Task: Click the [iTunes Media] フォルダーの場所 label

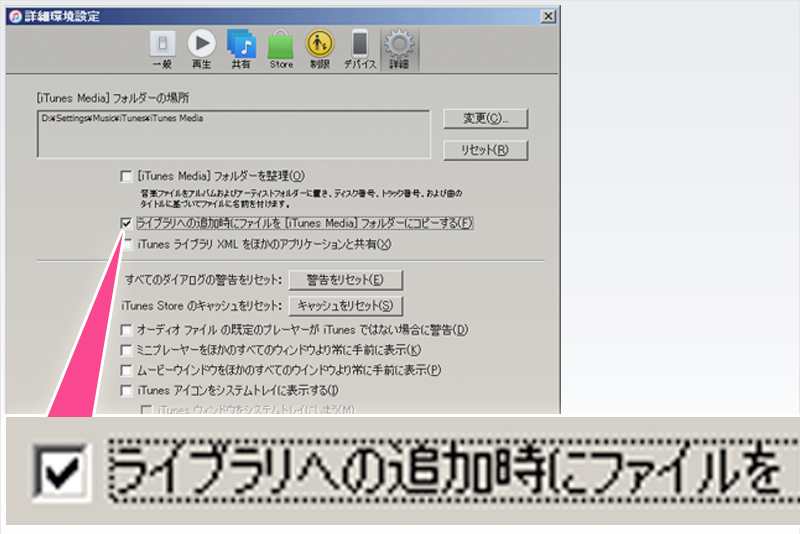Action: coord(113,97)
